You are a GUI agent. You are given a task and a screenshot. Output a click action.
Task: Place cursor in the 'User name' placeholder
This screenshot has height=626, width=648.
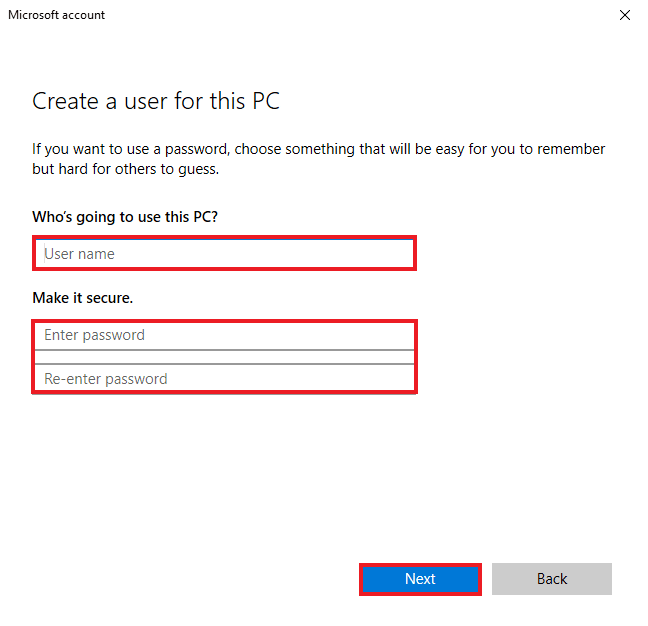pos(79,254)
